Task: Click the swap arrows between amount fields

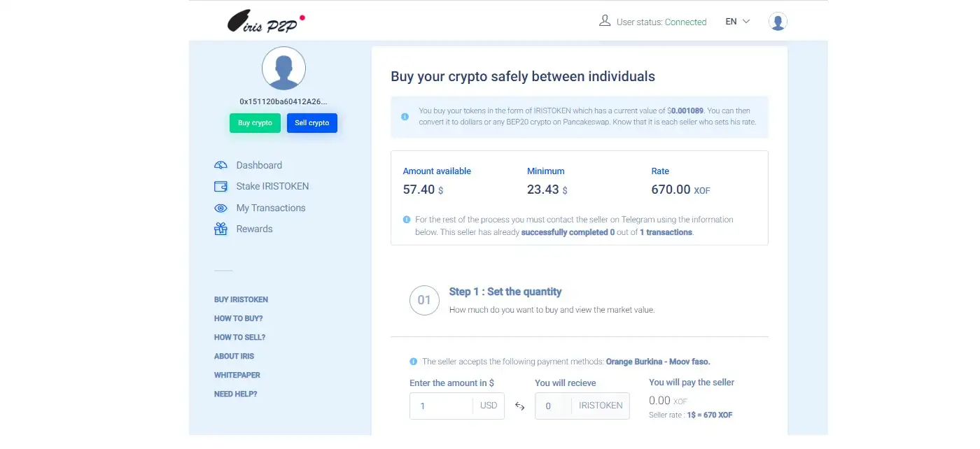Action: point(519,406)
